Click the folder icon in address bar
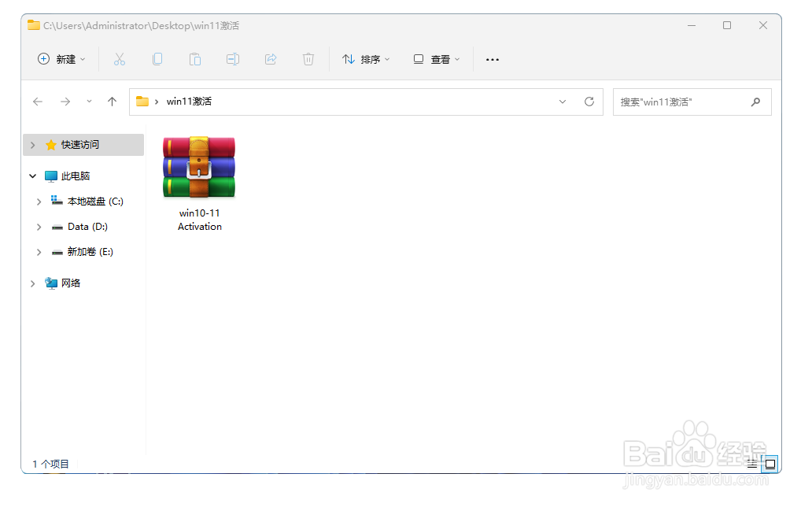The height and width of the screenshot is (507, 812). (142, 102)
